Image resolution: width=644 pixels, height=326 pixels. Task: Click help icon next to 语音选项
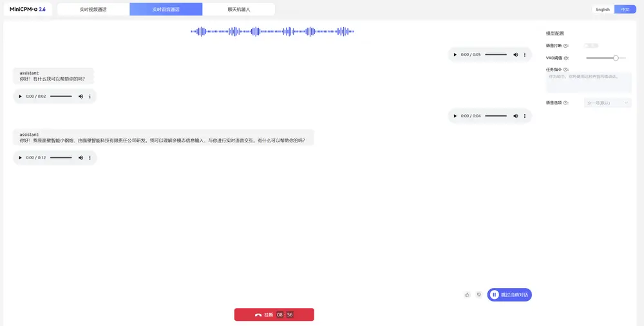tap(565, 103)
